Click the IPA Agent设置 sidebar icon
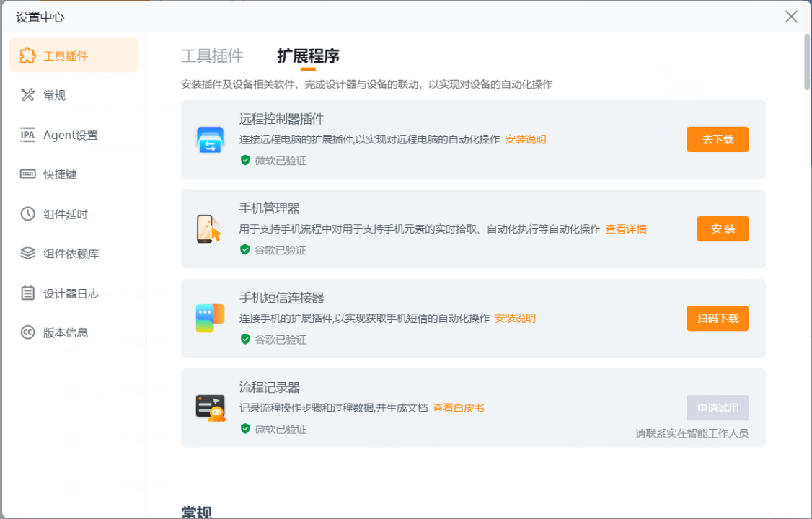Image resolution: width=812 pixels, height=519 pixels. [x=27, y=135]
